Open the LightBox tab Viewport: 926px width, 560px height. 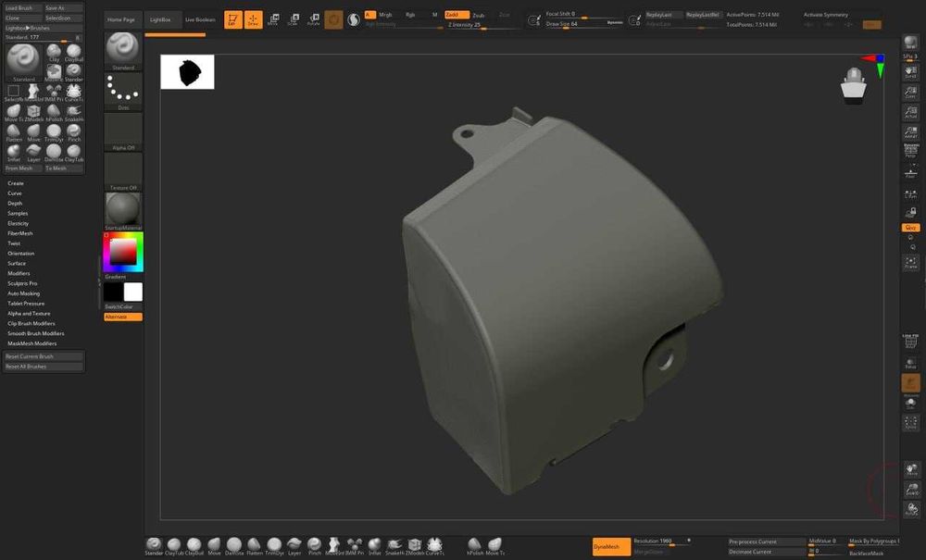(160, 19)
